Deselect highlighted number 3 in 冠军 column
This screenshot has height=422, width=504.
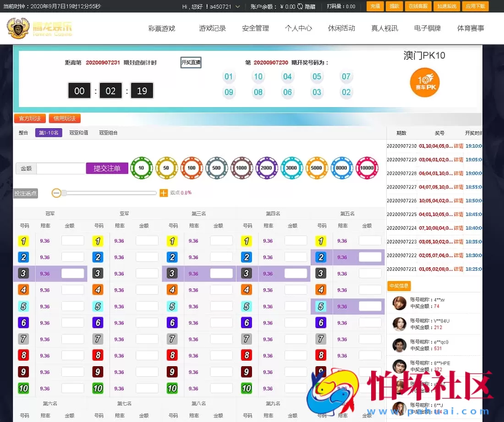(24, 273)
